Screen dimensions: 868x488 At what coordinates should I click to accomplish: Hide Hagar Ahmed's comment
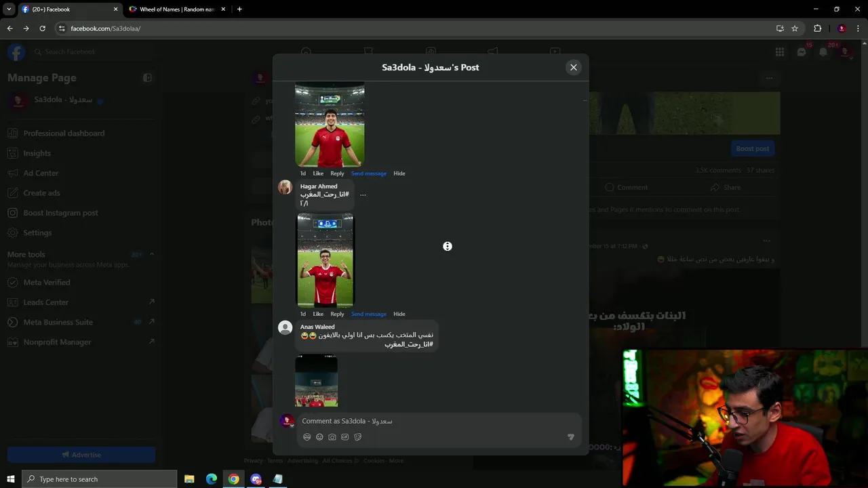point(399,314)
